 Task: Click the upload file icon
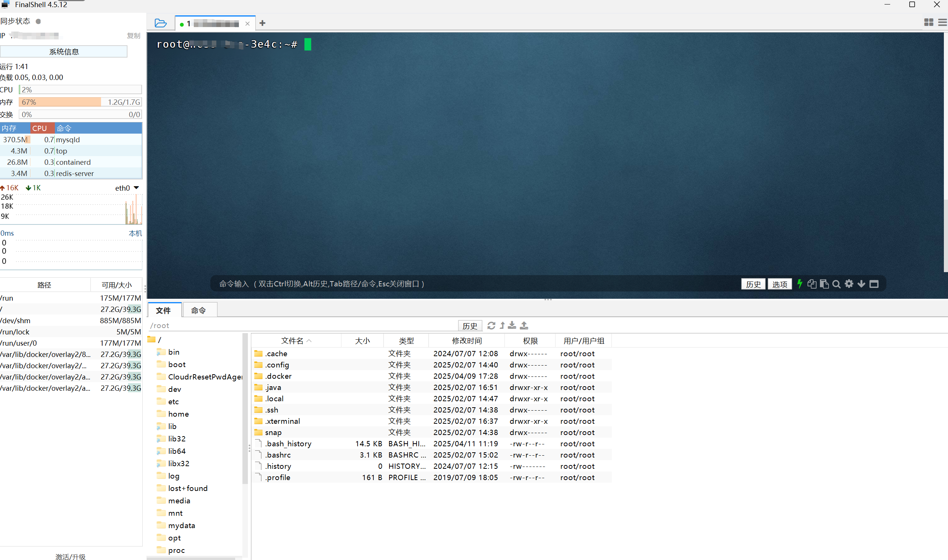tap(524, 325)
